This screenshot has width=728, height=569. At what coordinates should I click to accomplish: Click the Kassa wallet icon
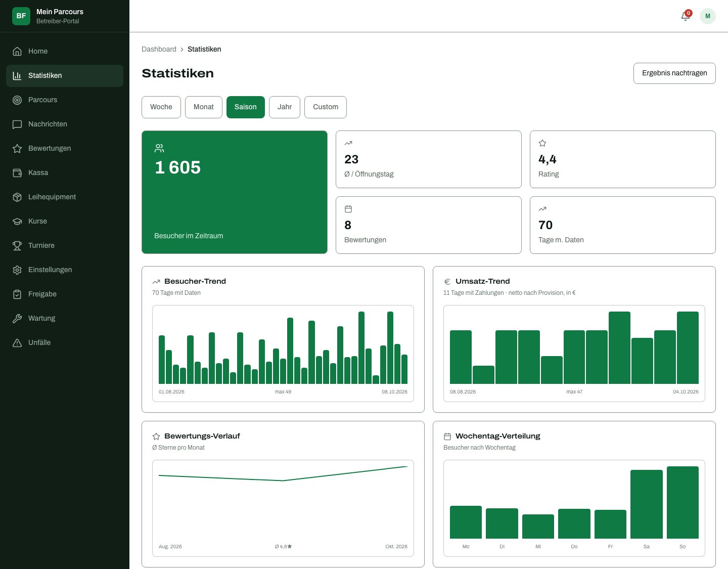point(17,172)
